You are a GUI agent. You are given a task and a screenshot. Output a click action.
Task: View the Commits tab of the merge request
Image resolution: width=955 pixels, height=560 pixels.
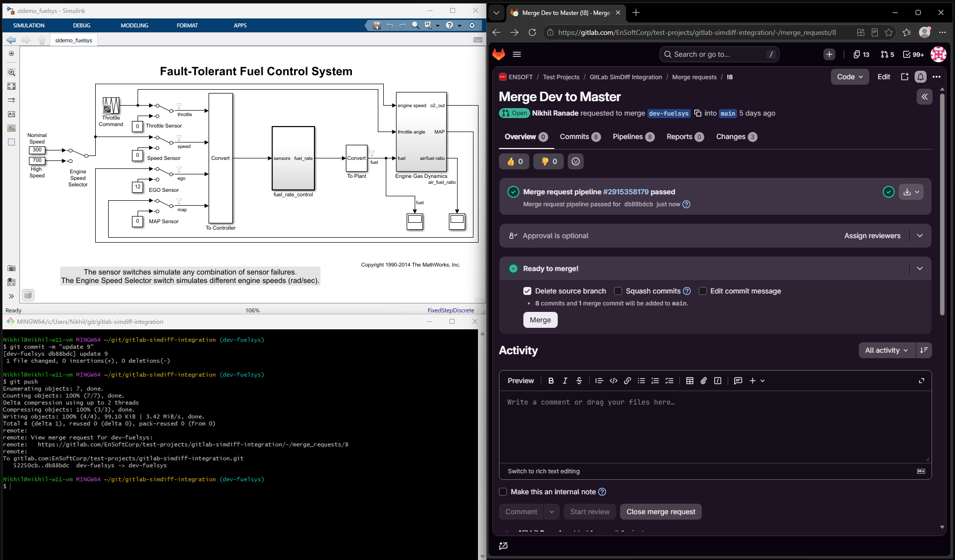[x=580, y=137]
